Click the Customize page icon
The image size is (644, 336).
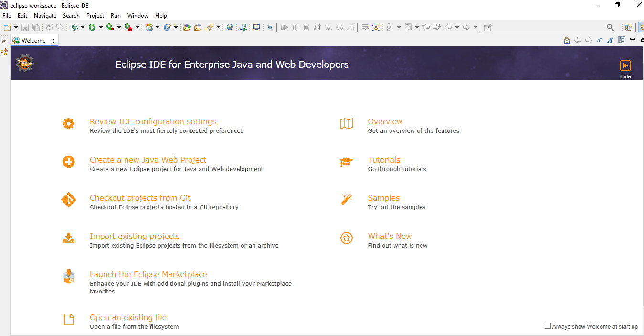coord(622,40)
